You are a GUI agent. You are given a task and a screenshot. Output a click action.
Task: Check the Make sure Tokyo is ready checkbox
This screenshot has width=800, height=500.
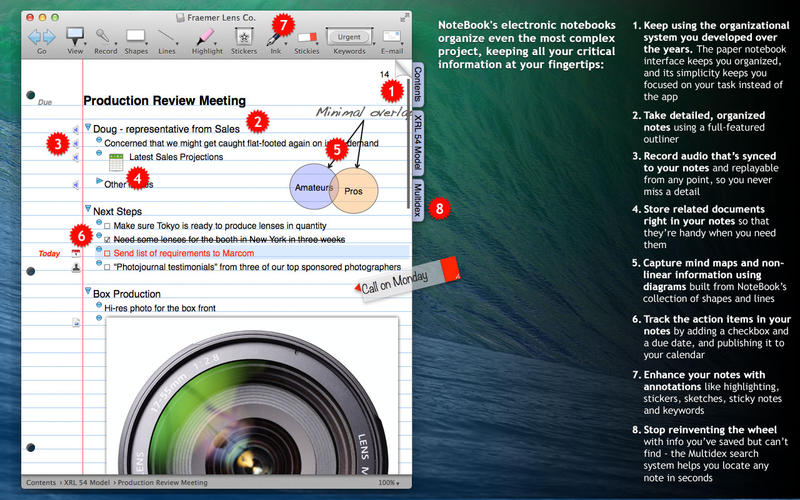108,227
